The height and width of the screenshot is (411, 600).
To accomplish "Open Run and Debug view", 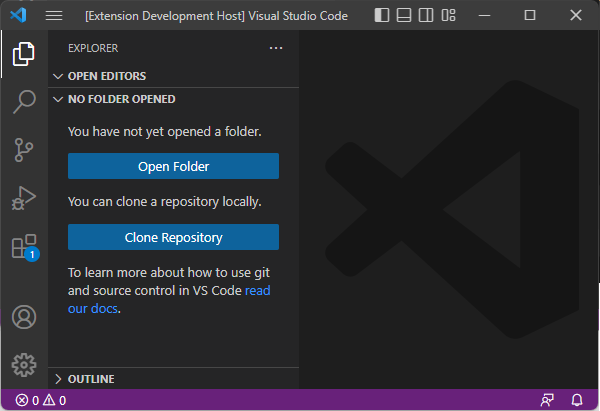I will [24, 198].
